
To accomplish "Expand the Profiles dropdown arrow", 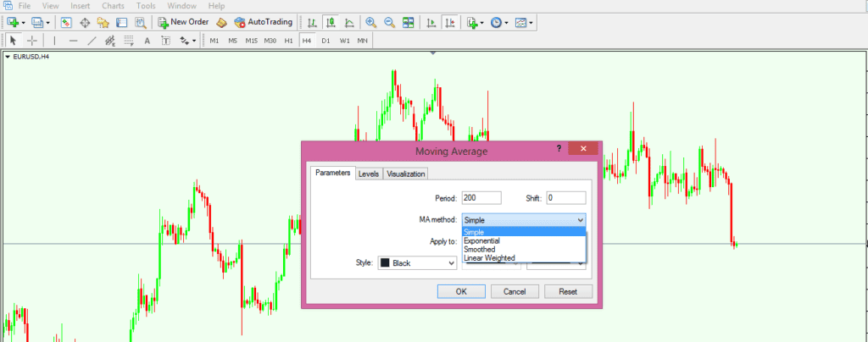I will tap(47, 23).
